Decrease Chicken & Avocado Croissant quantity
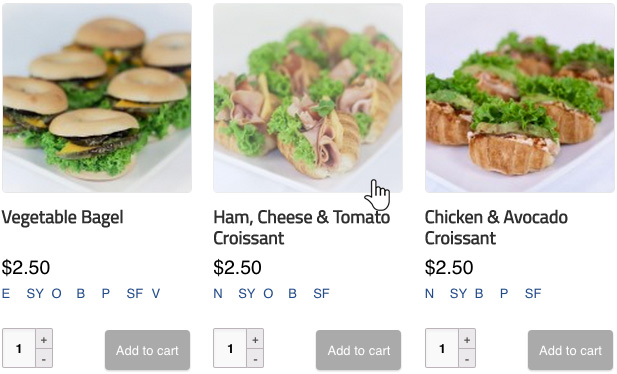This screenshot has height=374, width=617. click(x=467, y=359)
